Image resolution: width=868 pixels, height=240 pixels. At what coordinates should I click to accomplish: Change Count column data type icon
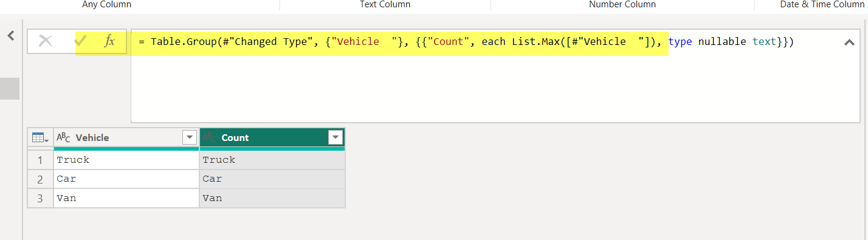coord(210,138)
